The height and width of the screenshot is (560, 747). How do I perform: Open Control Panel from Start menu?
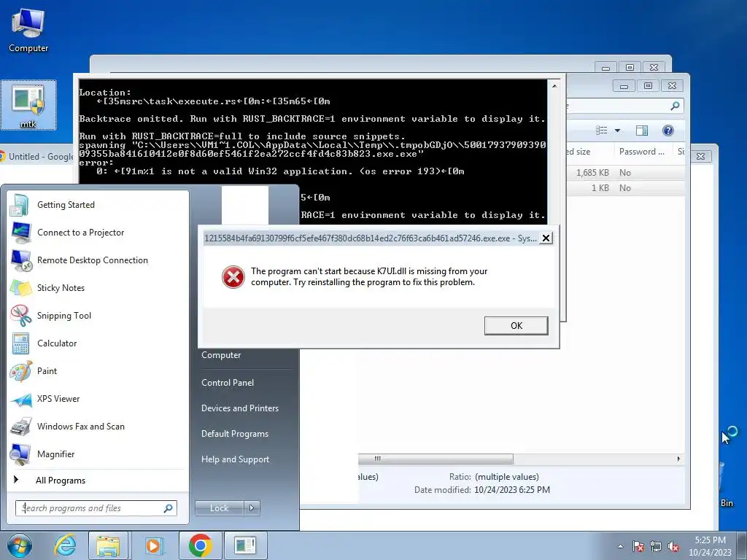pos(228,382)
